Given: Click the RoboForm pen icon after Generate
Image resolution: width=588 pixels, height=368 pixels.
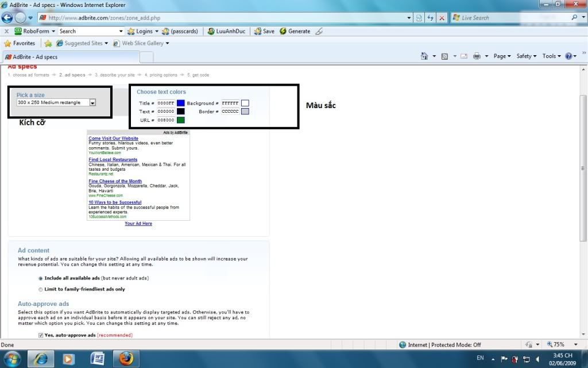Looking at the screenshot, I should 319,31.
